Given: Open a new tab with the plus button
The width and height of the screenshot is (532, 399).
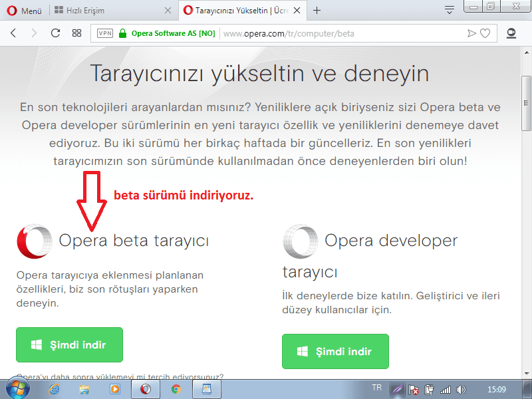Looking at the screenshot, I should point(317,11).
